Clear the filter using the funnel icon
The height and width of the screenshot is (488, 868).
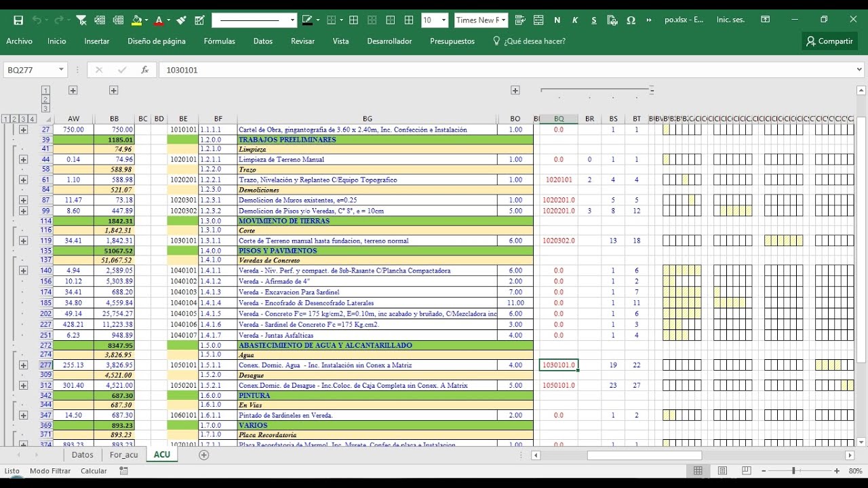pos(81,20)
